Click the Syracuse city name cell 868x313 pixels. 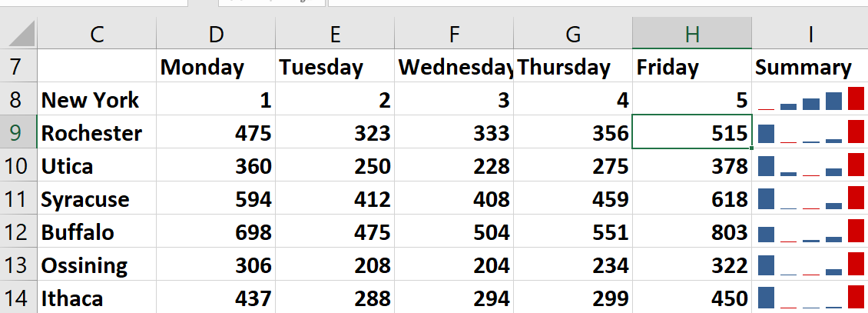point(97,199)
